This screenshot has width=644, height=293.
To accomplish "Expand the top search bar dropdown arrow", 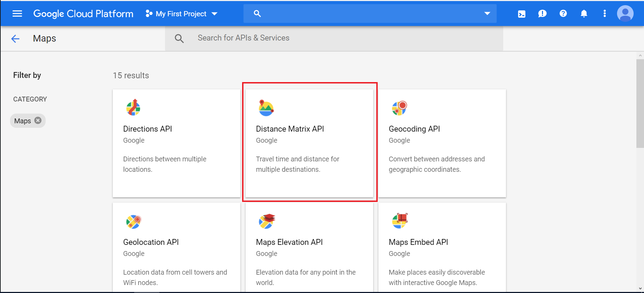I will coord(487,14).
